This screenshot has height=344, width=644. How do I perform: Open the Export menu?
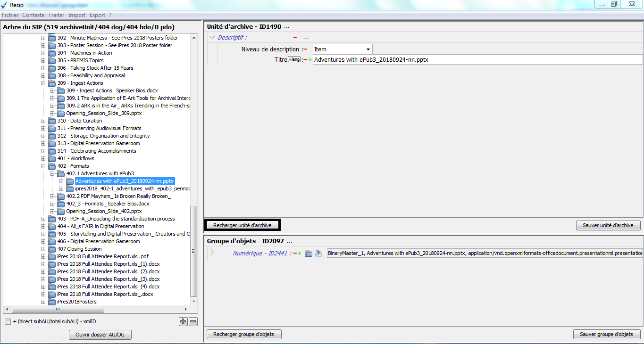tap(97, 15)
